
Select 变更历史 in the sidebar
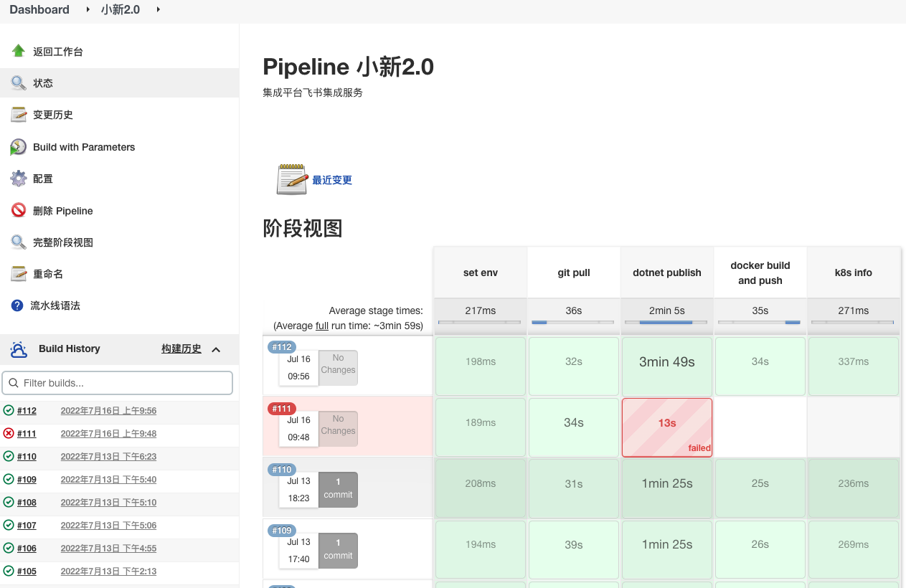click(52, 114)
